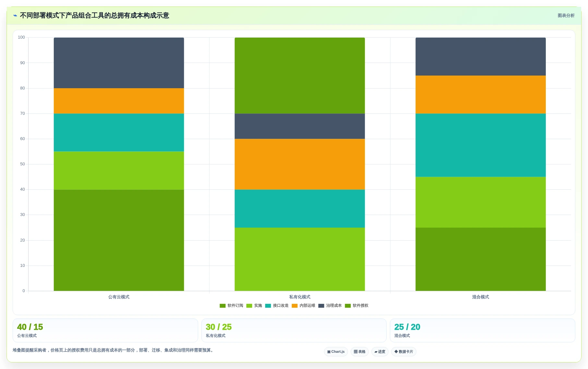588x369 pixels.
Task: Click the 数据卡片 tag
Action: [404, 351]
